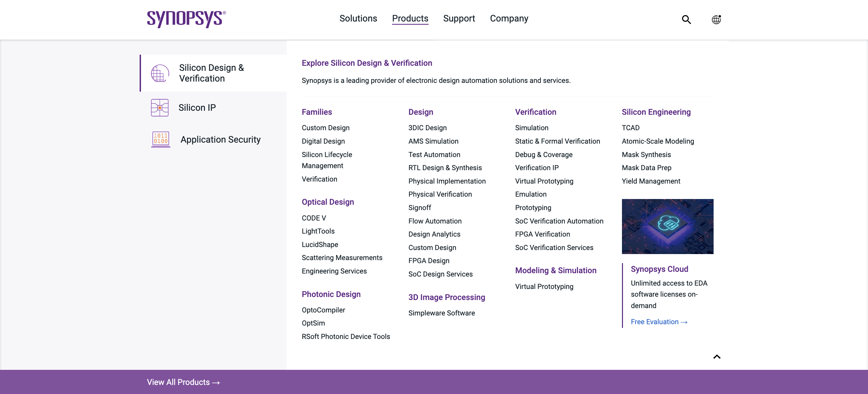Click the Design column heading

coord(421,112)
